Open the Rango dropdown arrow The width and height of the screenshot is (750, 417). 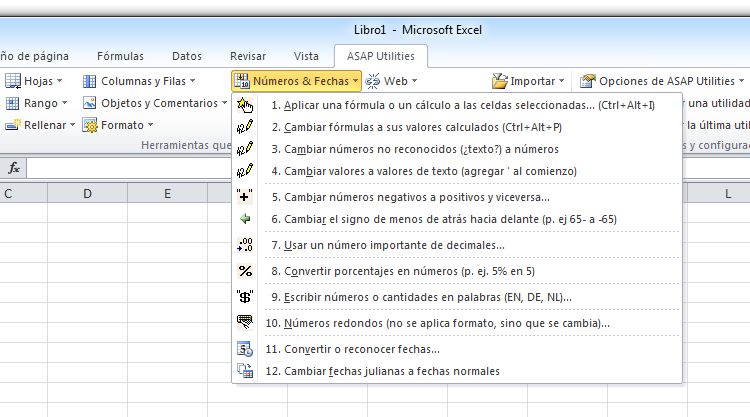tap(65, 103)
